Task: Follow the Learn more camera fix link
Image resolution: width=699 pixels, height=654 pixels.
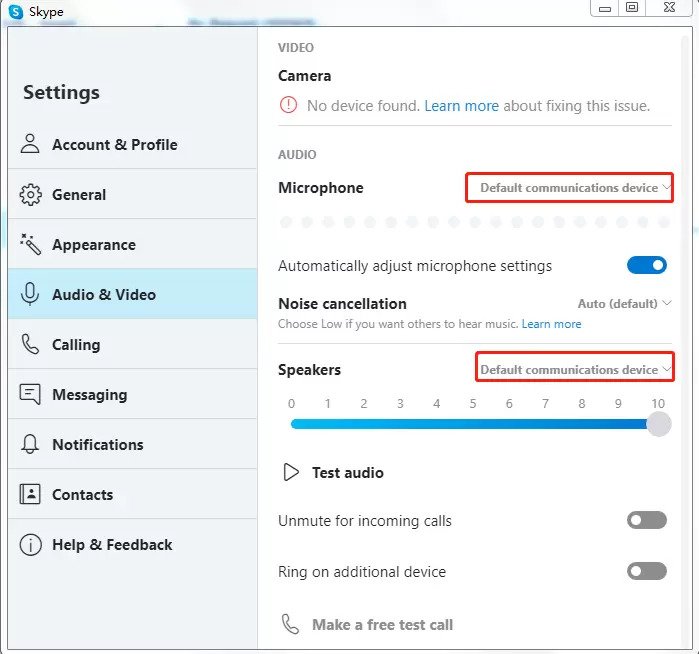Action: [461, 106]
